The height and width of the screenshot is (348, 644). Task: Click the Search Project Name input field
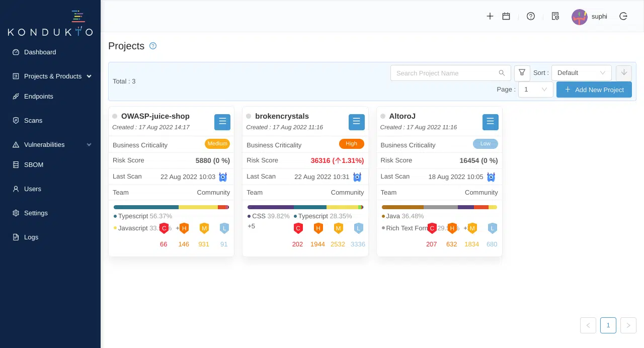446,73
